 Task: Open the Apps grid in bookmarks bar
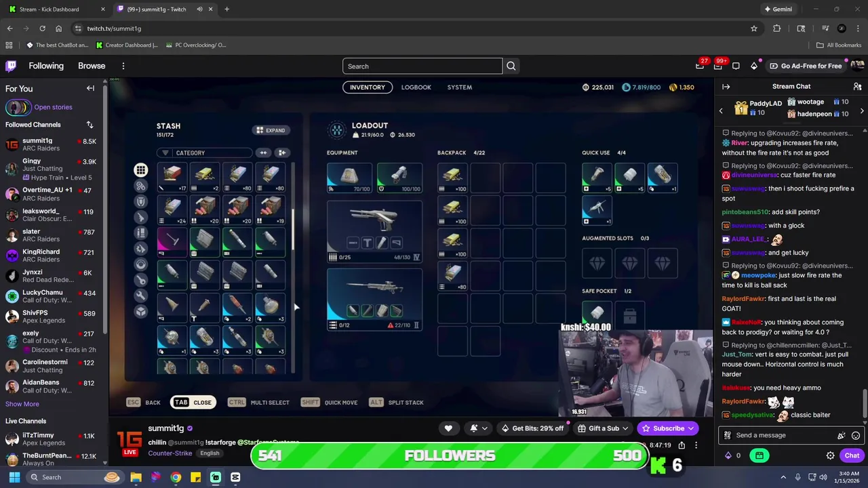(9, 45)
